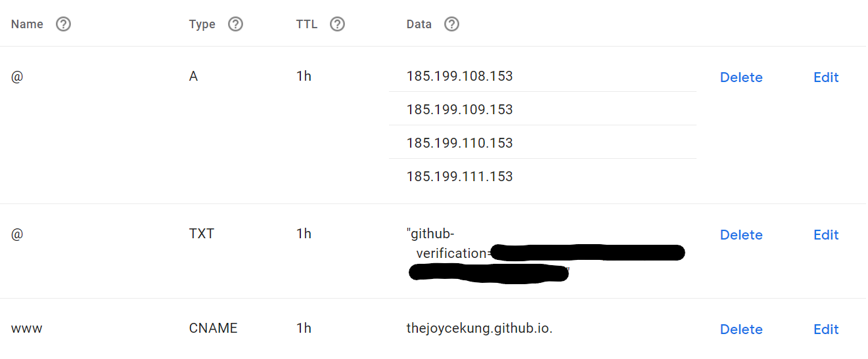Viewport: 868px width, 359px height.
Task: Delete the TXT github-verification record
Action: (x=741, y=235)
